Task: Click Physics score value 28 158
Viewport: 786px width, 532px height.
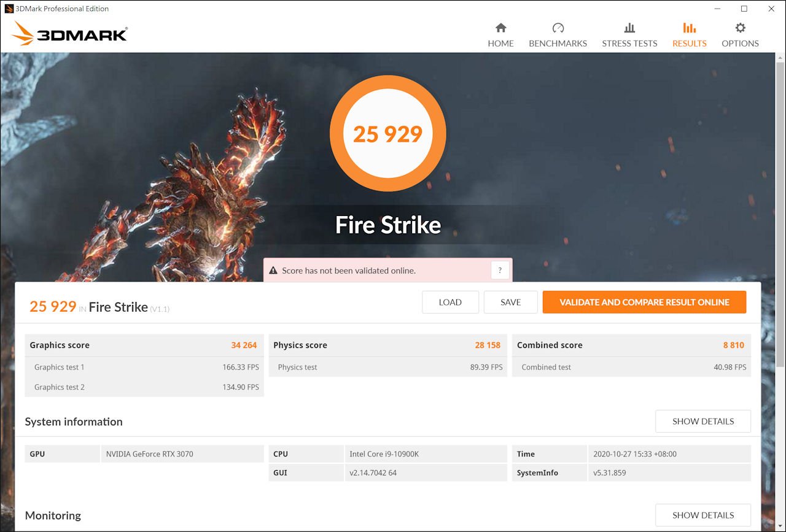Action: [488, 345]
